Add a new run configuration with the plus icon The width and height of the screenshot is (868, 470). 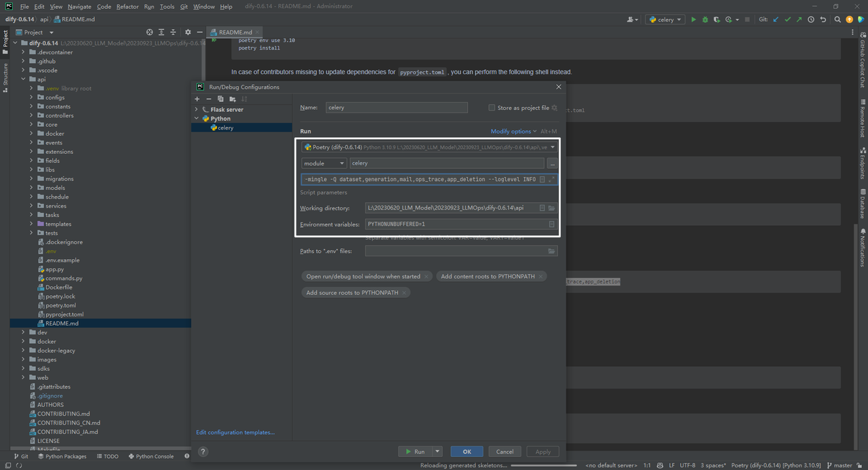pos(197,99)
